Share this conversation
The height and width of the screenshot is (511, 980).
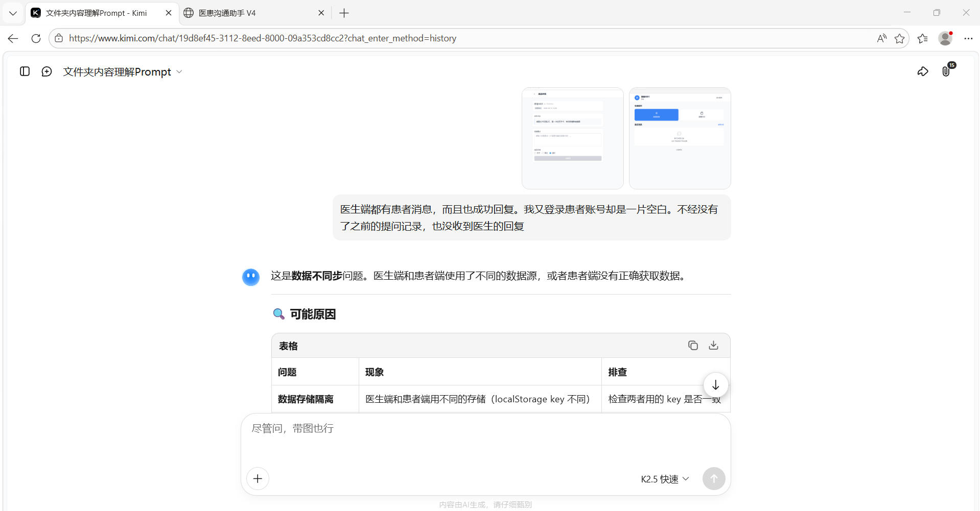pos(922,71)
